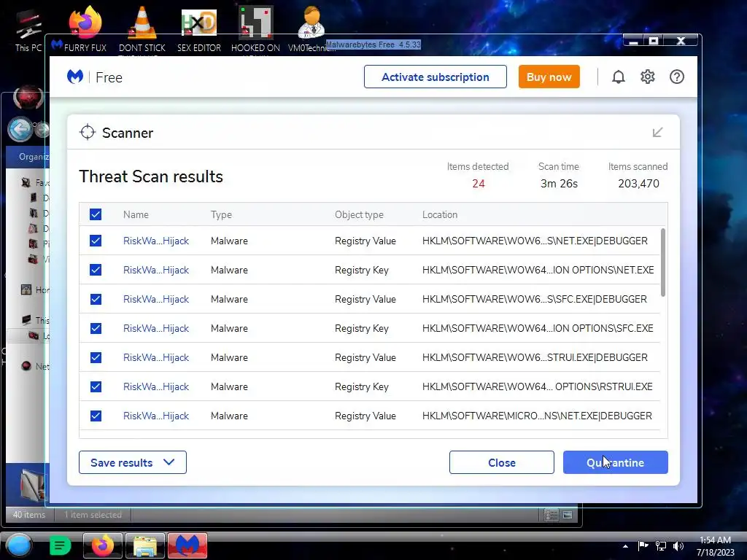This screenshot has height=560, width=747.
Task: Uncheck the MICRO...NS\NET.EXE|DEBUGGER row checkbox
Action: (96, 416)
